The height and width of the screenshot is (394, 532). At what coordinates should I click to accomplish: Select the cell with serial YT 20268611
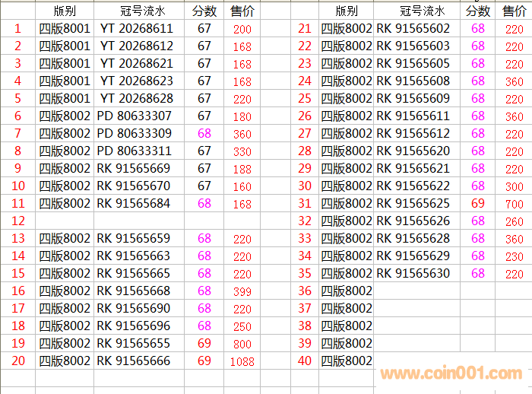pos(137,29)
